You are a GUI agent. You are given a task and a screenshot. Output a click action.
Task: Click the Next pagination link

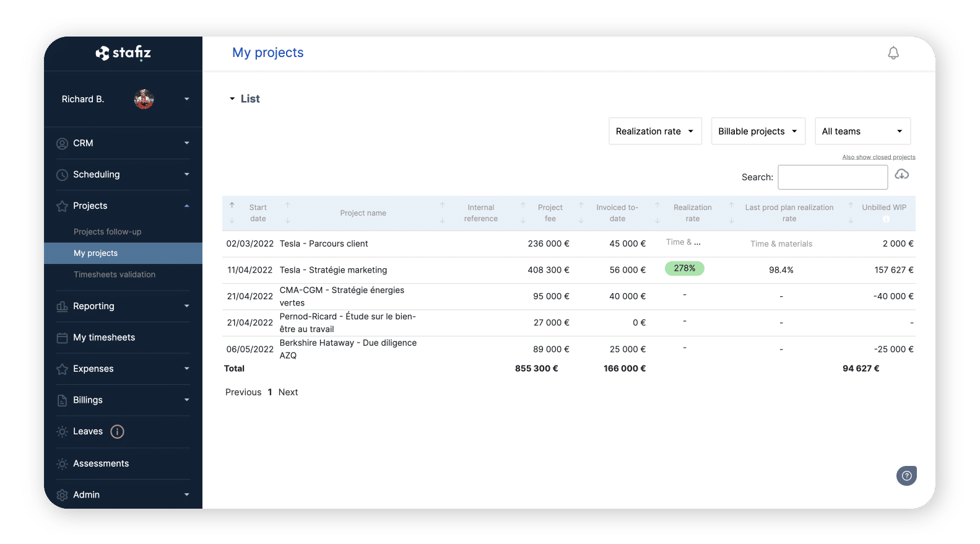pyautogui.click(x=288, y=392)
